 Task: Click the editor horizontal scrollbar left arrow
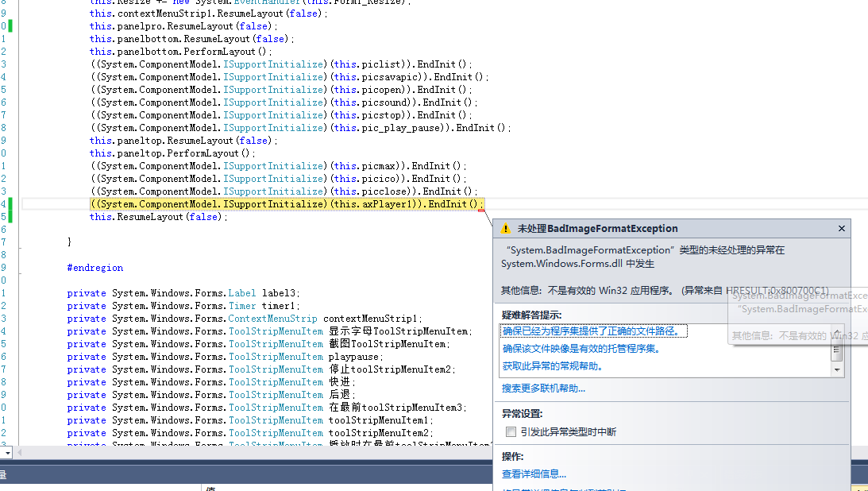coord(20,453)
